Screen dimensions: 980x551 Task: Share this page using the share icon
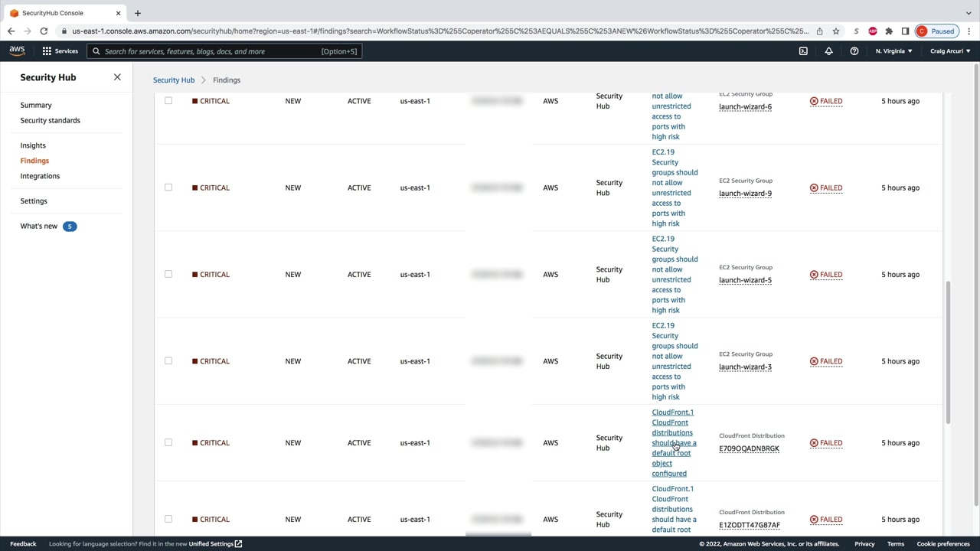click(819, 31)
